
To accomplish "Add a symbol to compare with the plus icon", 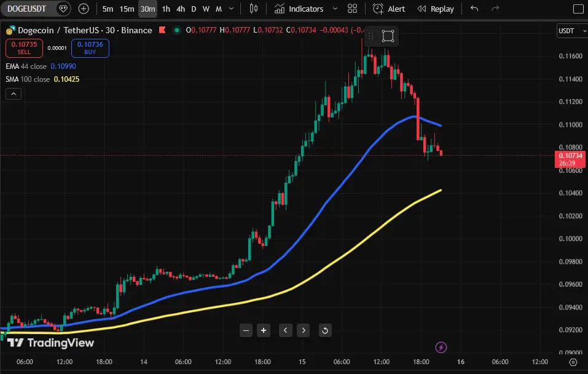I will click(x=84, y=9).
